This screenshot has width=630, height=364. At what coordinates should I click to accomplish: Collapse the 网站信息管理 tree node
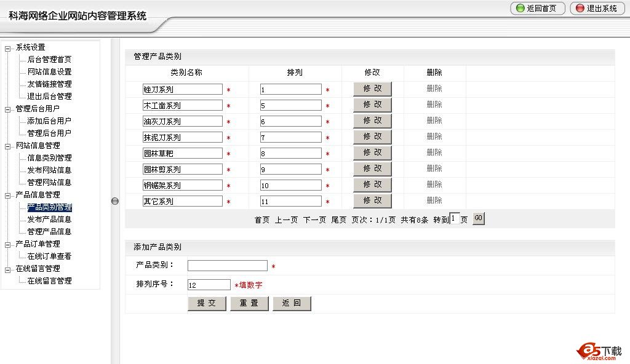(x=8, y=146)
